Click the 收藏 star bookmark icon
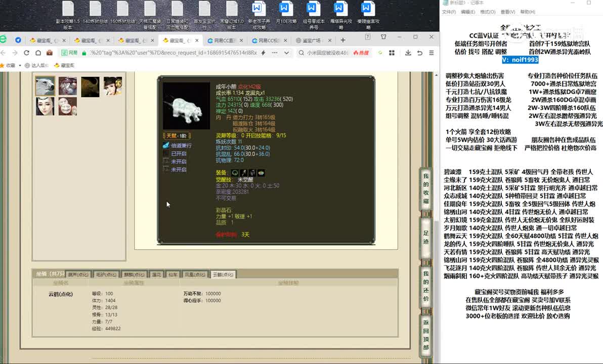The image size is (603, 364). [x=3, y=65]
